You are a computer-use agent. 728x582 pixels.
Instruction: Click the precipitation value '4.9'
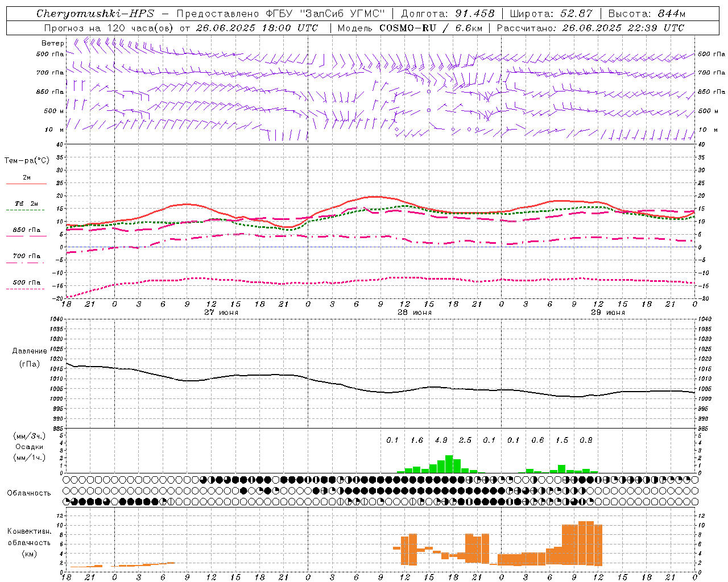coord(441,440)
